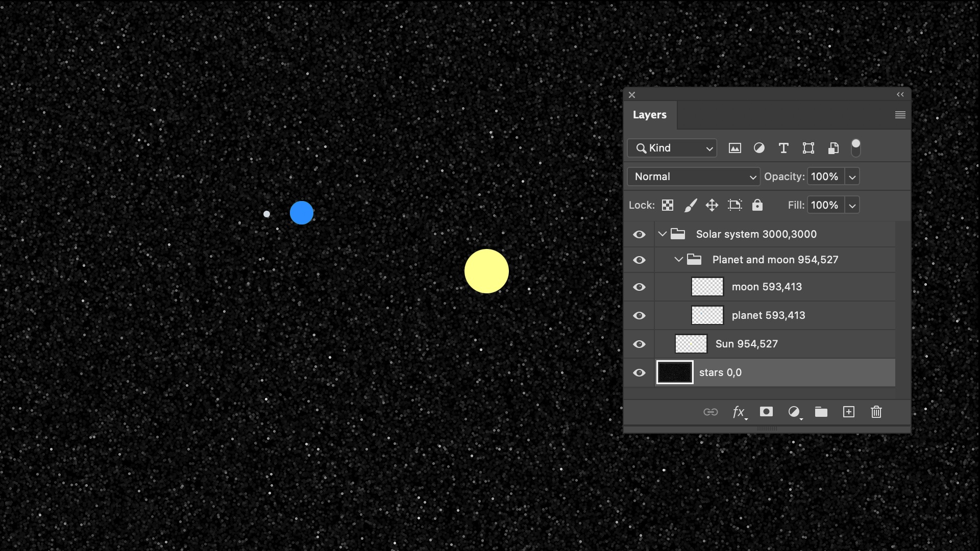This screenshot has height=551, width=980.
Task: Click the Fill percentage field
Action: [x=825, y=205]
